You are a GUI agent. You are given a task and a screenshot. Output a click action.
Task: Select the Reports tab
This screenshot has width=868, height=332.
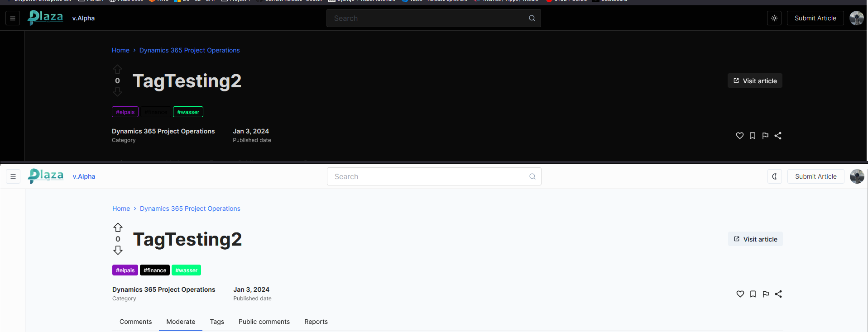pos(316,322)
